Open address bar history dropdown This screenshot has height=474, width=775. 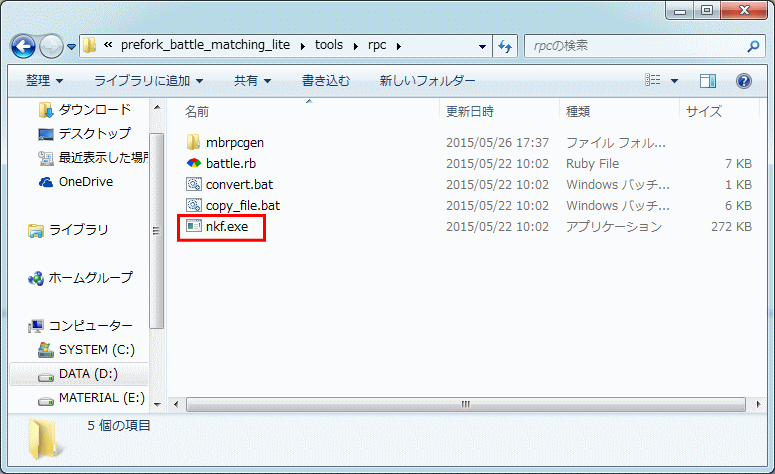482,46
